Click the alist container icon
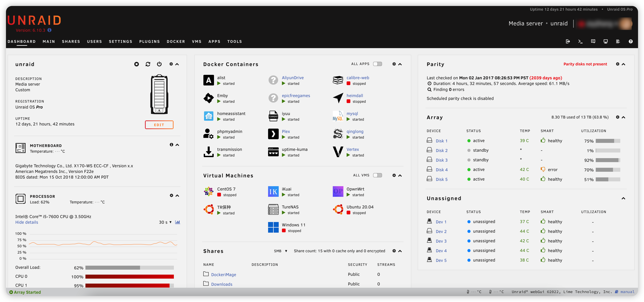The height and width of the screenshot is (302, 644). click(209, 80)
